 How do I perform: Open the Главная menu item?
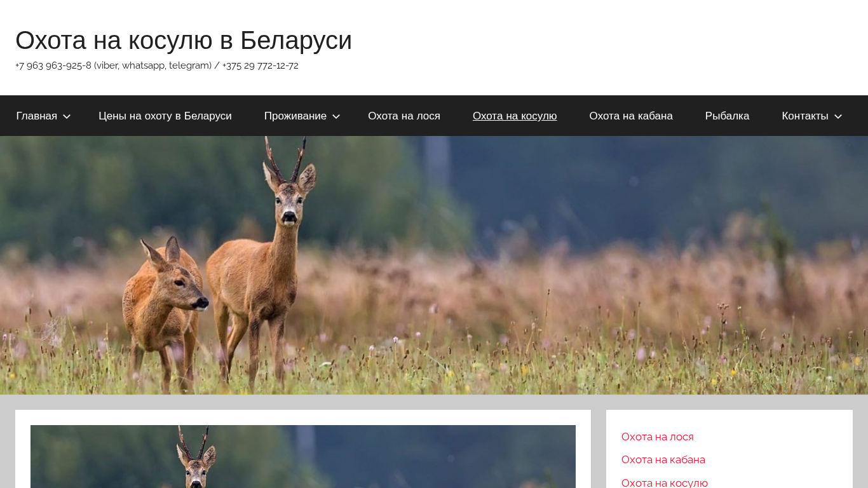[x=37, y=116]
